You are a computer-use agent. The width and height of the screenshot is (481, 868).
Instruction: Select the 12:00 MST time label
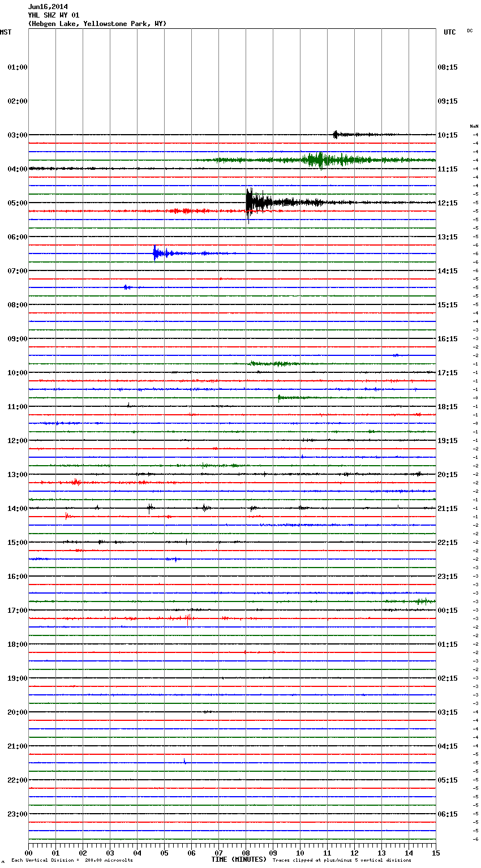18,441
